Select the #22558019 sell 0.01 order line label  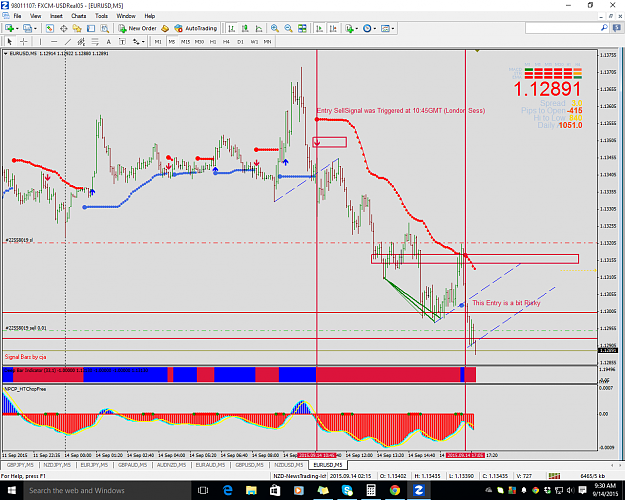click(26, 328)
